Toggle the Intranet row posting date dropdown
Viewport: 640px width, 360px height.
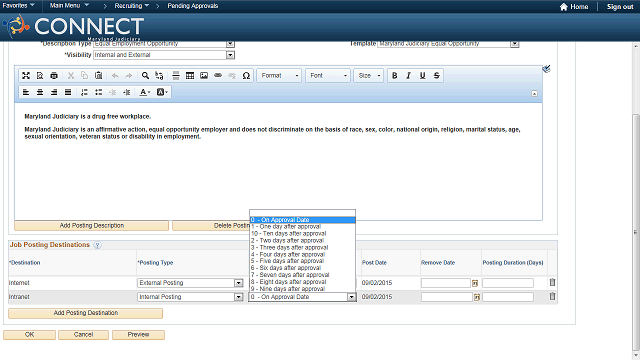tap(351, 297)
